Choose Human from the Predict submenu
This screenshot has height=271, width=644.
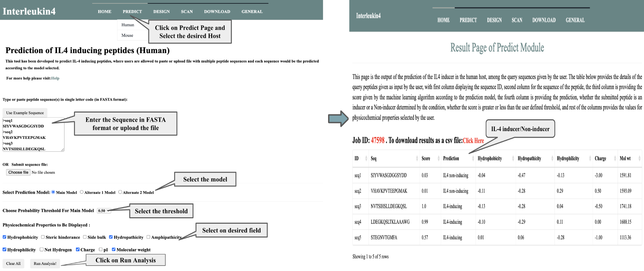128,25
